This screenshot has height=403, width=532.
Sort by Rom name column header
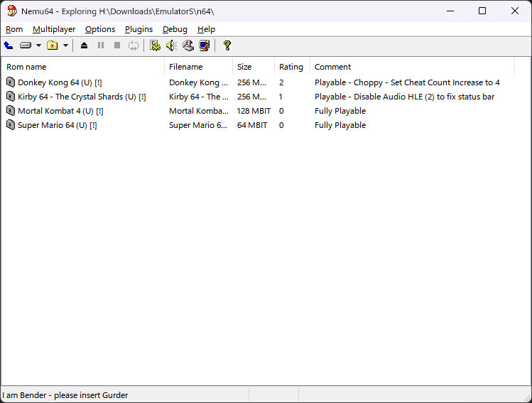pyautogui.click(x=83, y=67)
